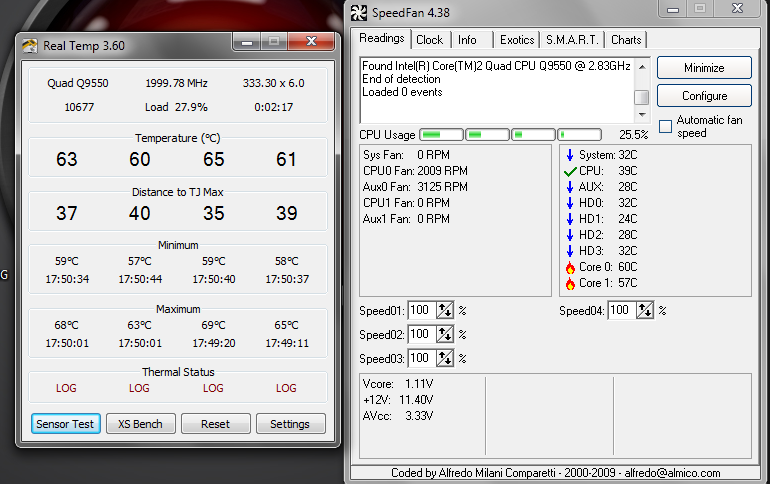
Task: Click the maximum time 17:49:11
Action: 287,344
